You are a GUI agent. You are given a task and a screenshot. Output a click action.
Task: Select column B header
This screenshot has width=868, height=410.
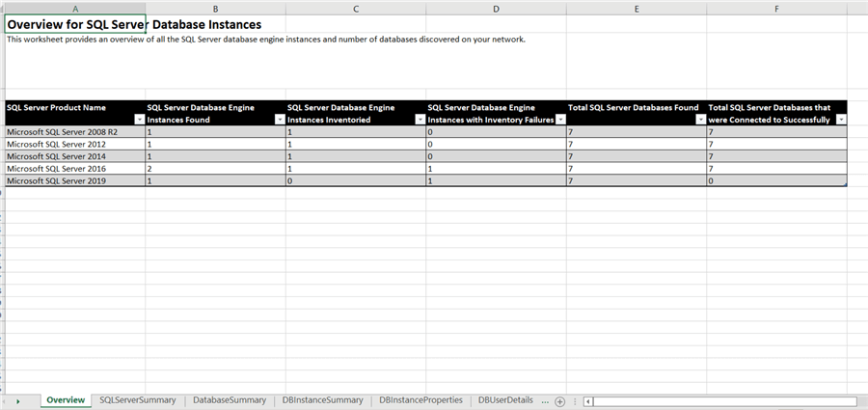click(x=215, y=9)
